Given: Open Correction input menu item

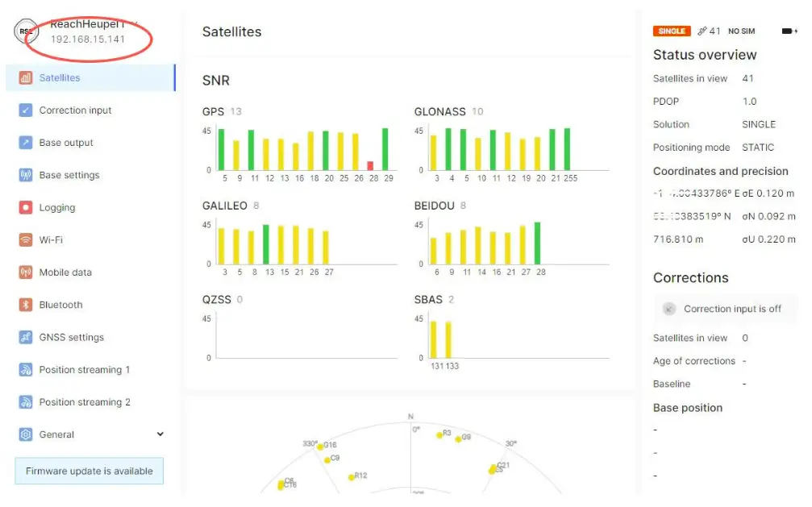Looking at the screenshot, I should [90, 110].
